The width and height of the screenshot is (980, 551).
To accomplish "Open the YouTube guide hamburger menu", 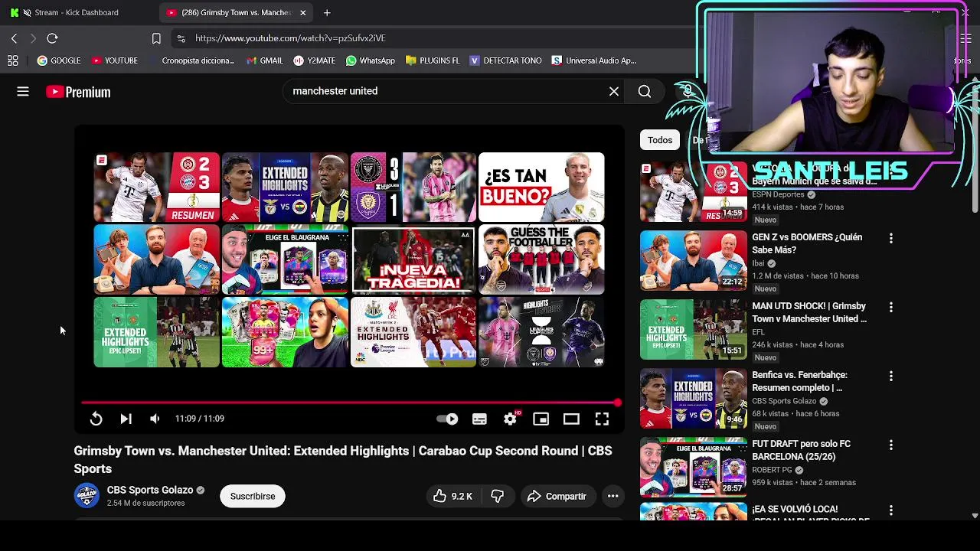I will [x=23, y=92].
